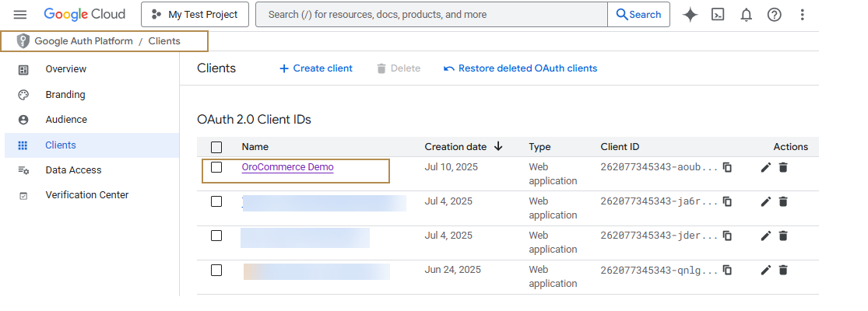Click the Google Auth Platform shield icon

point(23,41)
